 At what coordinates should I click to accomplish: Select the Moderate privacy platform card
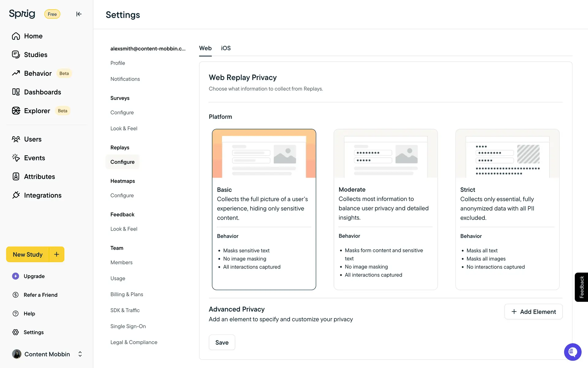385,209
